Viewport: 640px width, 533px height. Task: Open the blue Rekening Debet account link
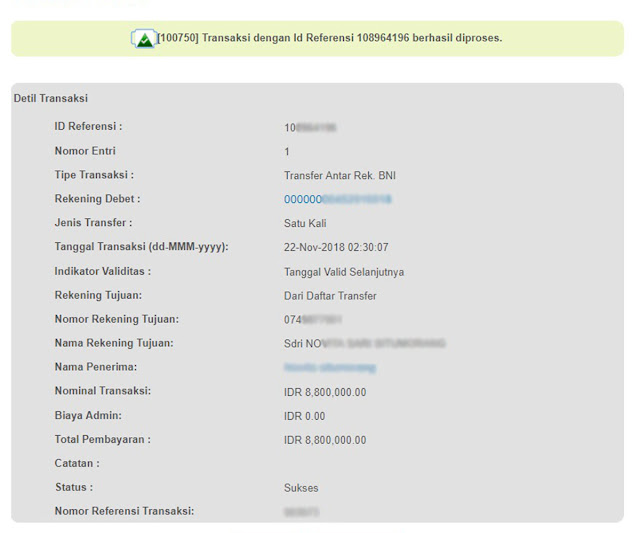tap(338, 199)
